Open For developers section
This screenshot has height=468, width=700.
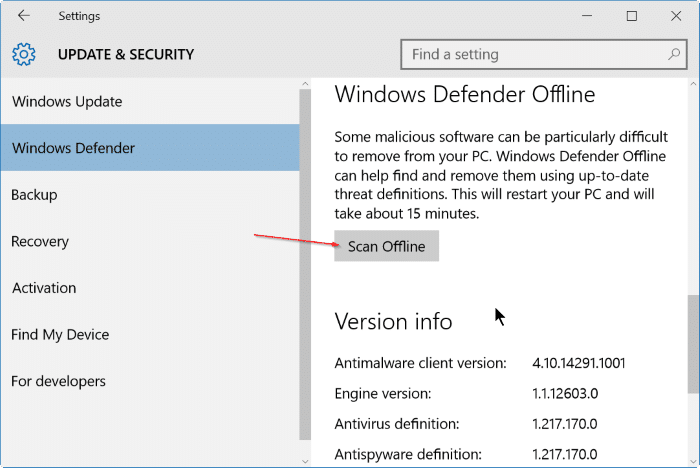coord(150,381)
